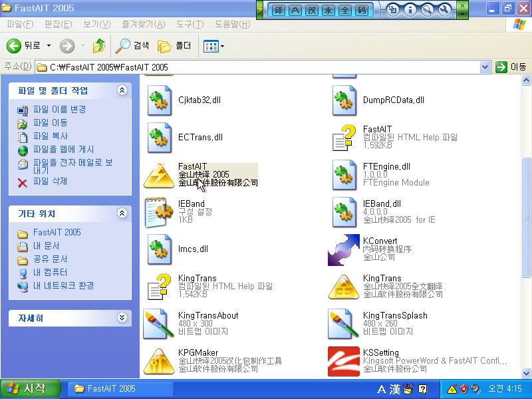Select the FastAIT HTML Help file icon

click(x=344, y=138)
